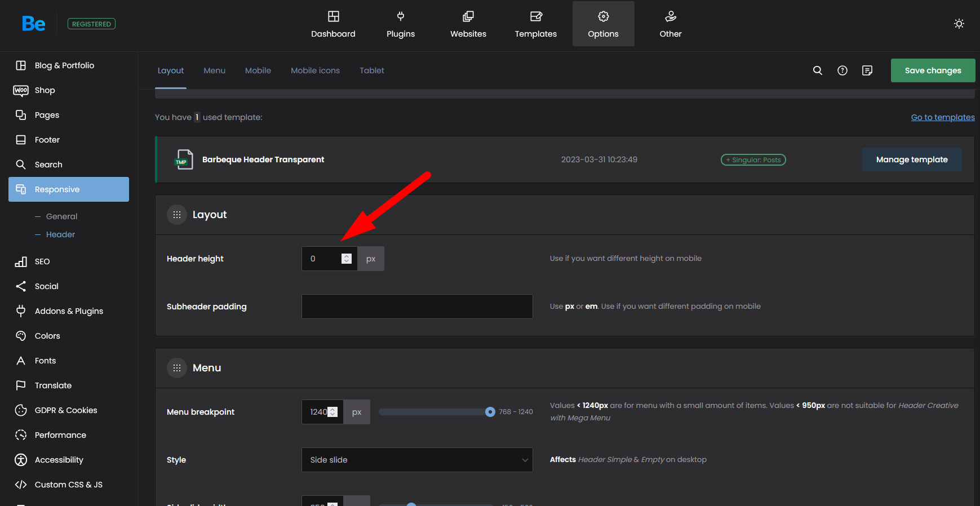Click the Menu section grid icon
Viewport: 980px width, 506px height.
tap(177, 368)
